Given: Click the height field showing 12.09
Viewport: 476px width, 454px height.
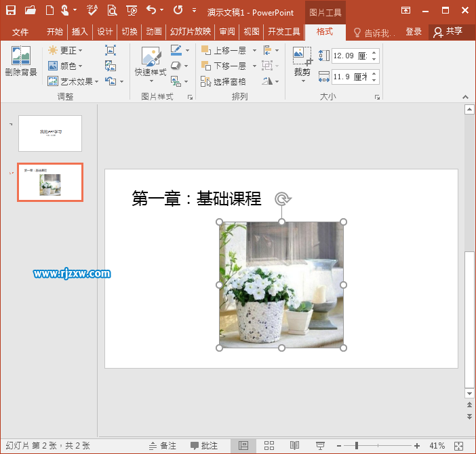Looking at the screenshot, I should (x=350, y=56).
